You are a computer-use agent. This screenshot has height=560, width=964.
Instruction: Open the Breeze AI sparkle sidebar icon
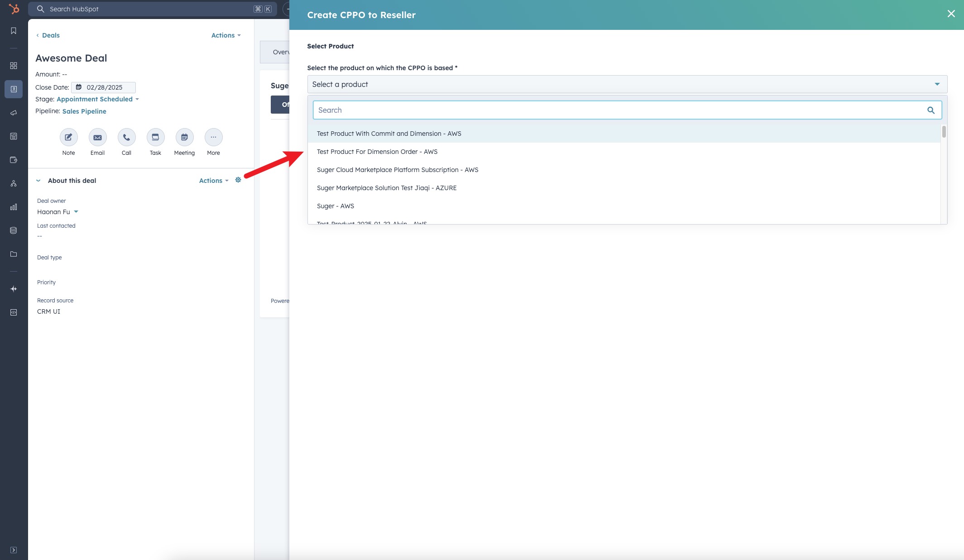14,289
